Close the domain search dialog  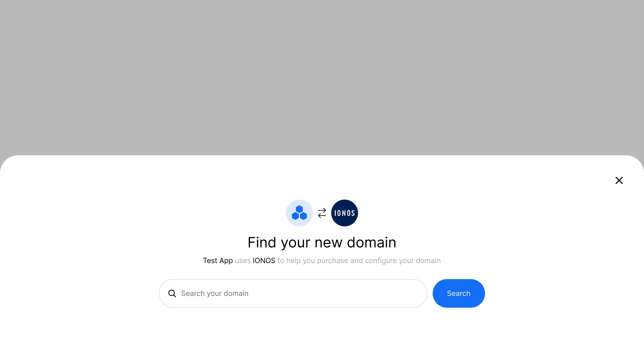(619, 180)
